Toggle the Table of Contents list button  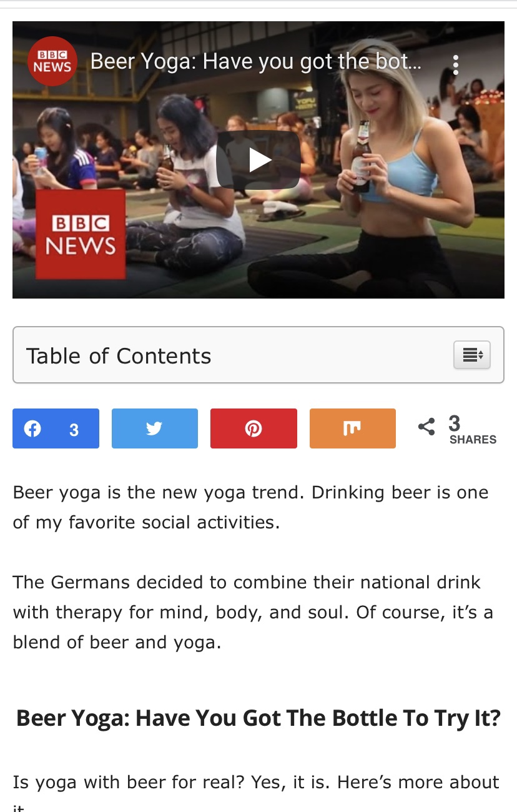click(472, 355)
